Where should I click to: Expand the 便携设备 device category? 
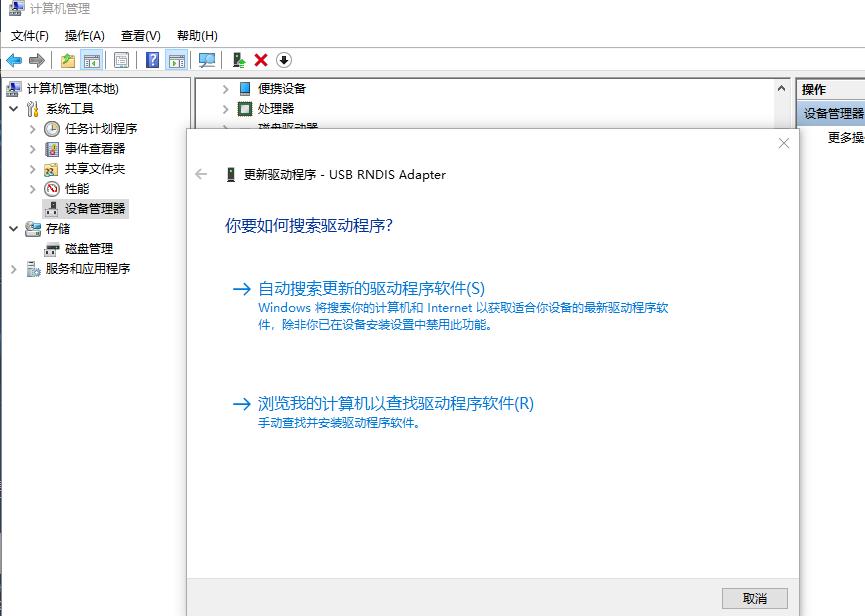(x=225, y=89)
